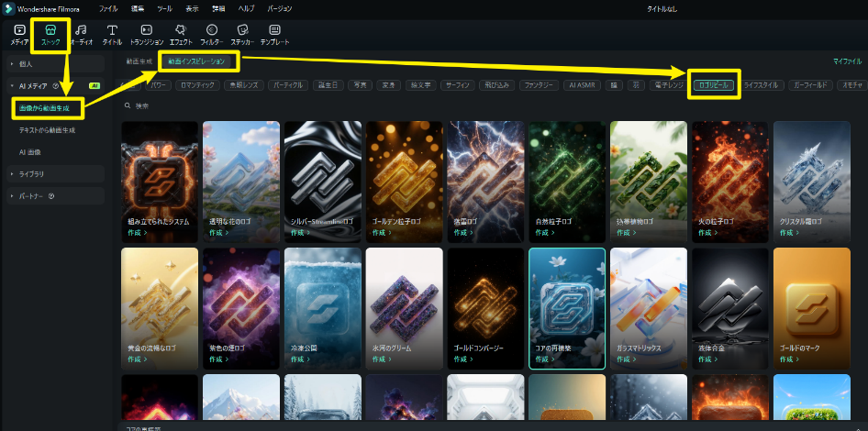Collapse the AI メディア section
The image size is (868, 431).
click(x=55, y=86)
